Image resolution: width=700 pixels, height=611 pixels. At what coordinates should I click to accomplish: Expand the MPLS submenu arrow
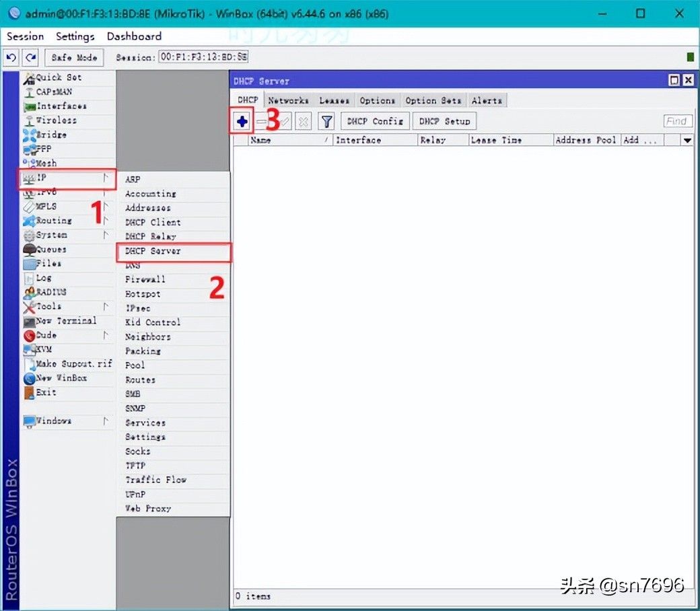pyautogui.click(x=106, y=206)
